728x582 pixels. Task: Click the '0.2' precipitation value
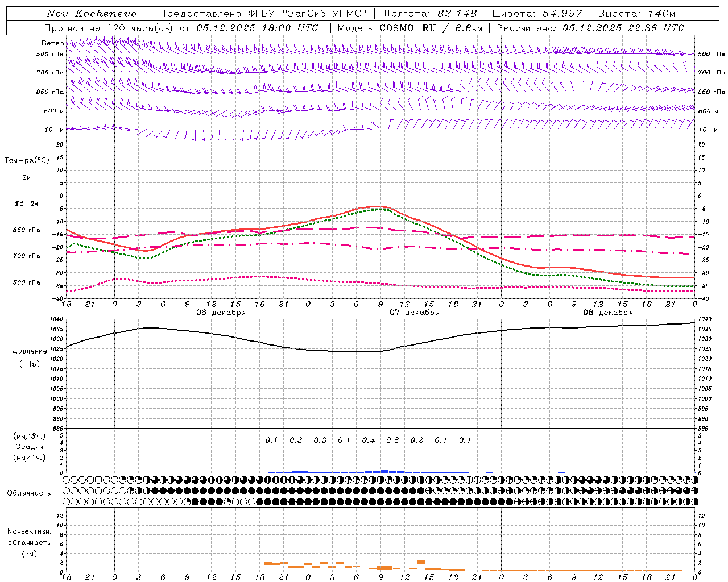417,440
